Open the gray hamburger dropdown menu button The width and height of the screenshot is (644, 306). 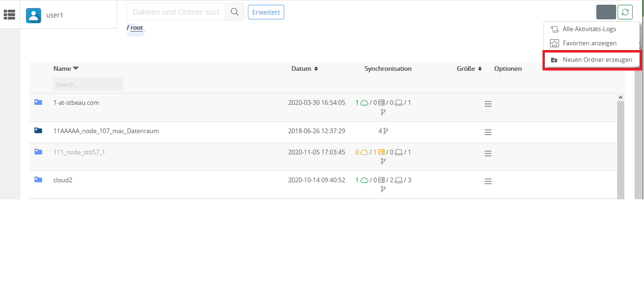coord(606,12)
